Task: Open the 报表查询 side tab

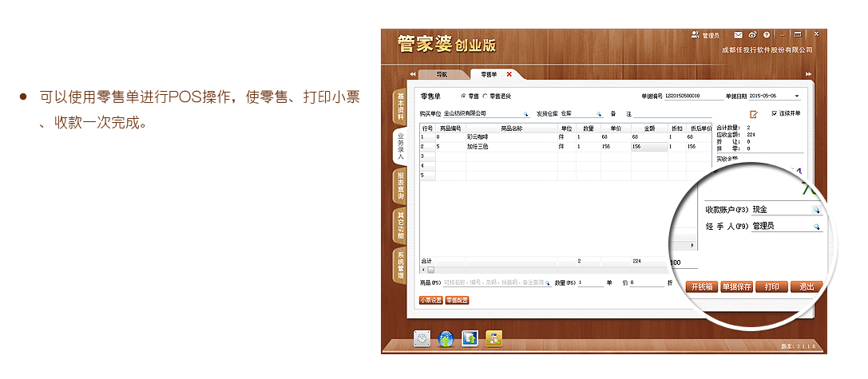Action: click(x=400, y=185)
